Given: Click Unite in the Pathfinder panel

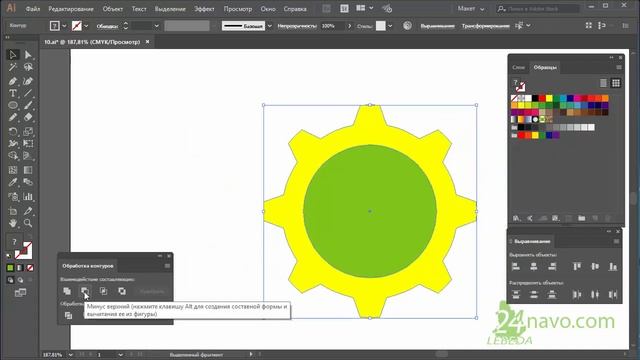Looking at the screenshot, I should point(67,291).
